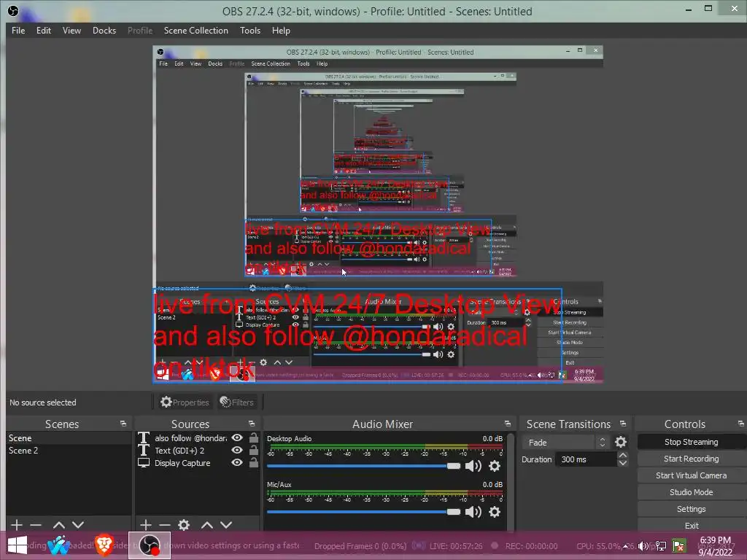Open the Help menu
Screen dimensions: 747x560
pos(281,31)
